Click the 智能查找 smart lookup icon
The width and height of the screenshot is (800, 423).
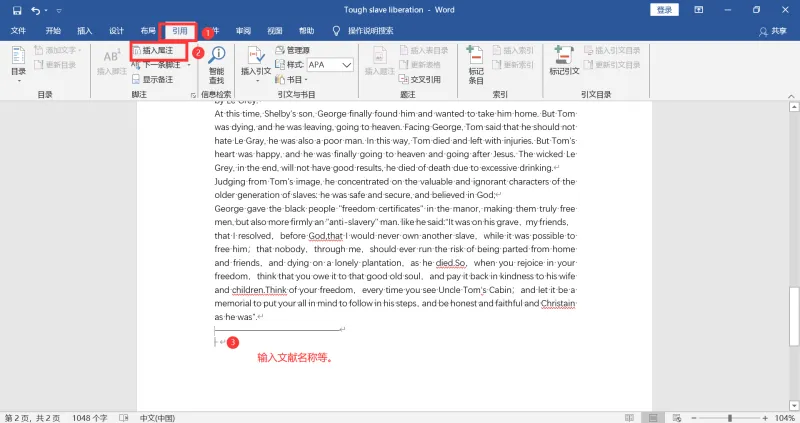click(x=217, y=65)
